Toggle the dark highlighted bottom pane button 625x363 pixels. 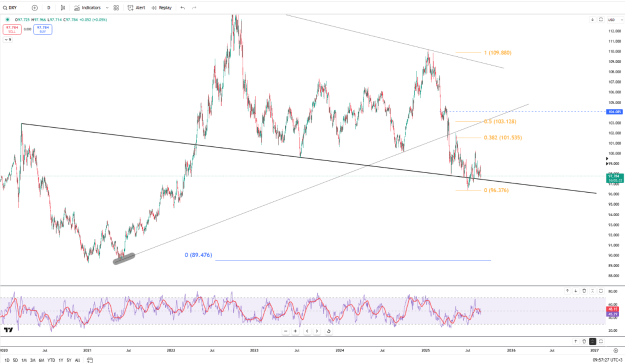coord(592,341)
